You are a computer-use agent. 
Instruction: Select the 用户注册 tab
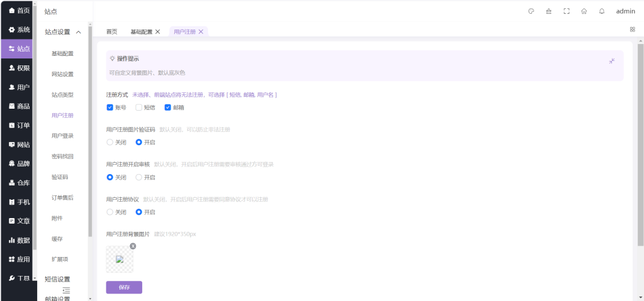click(184, 31)
